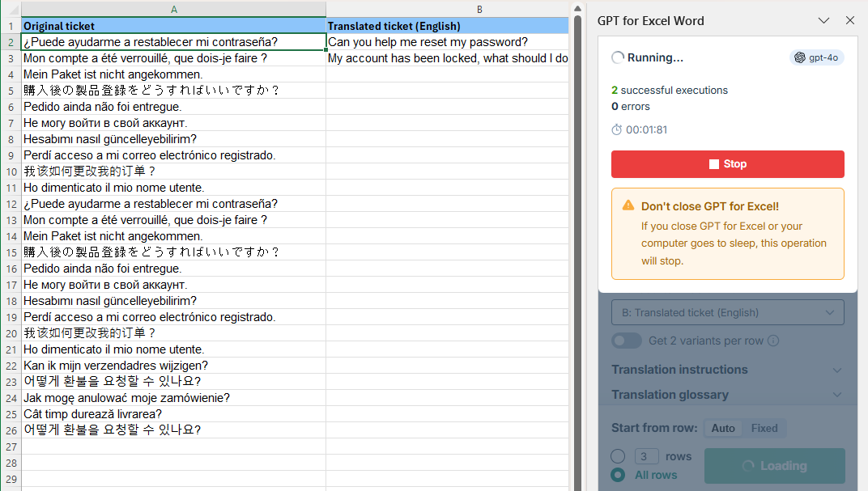This screenshot has height=491, width=868.
Task: Select row 11 cell 'Ho dimenticato il mio nome utente.'
Action: coord(174,188)
